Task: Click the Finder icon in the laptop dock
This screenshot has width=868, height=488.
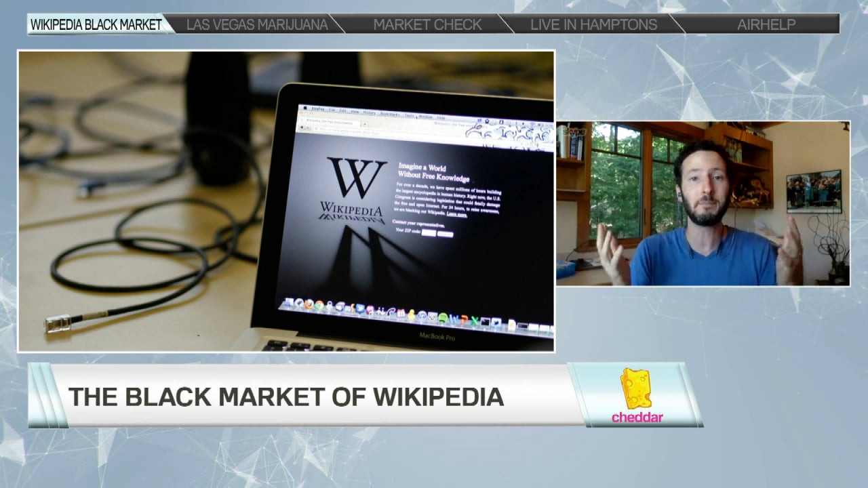Action: (x=289, y=302)
